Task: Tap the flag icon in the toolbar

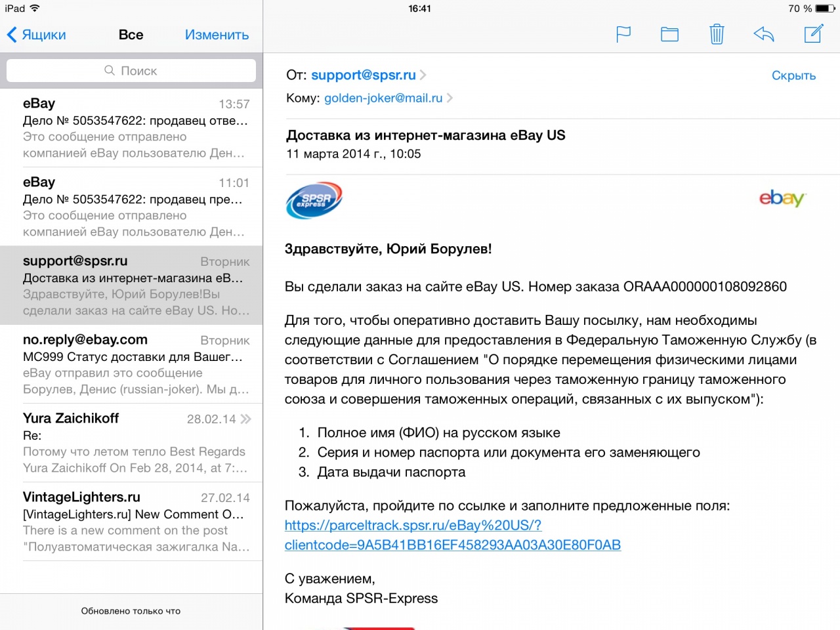Action: coord(623,34)
